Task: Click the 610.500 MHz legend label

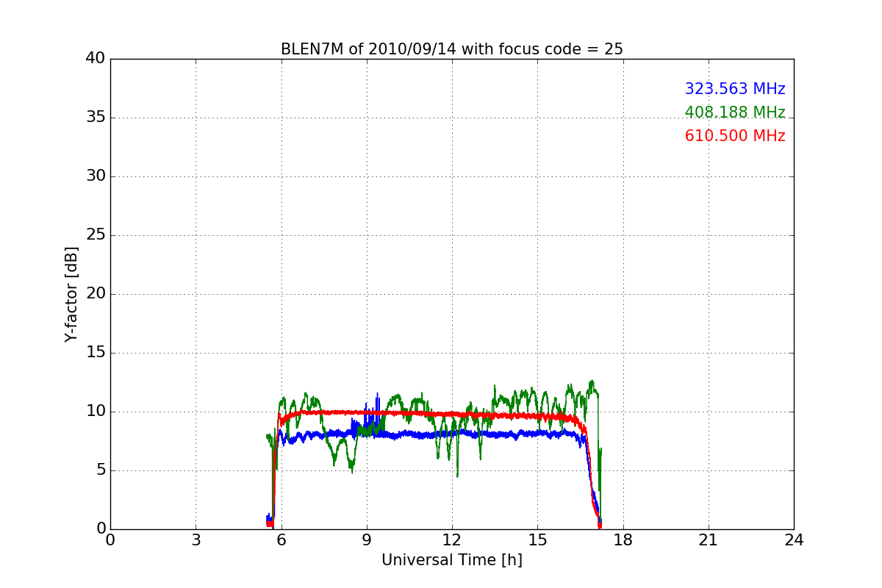Action: tap(735, 136)
